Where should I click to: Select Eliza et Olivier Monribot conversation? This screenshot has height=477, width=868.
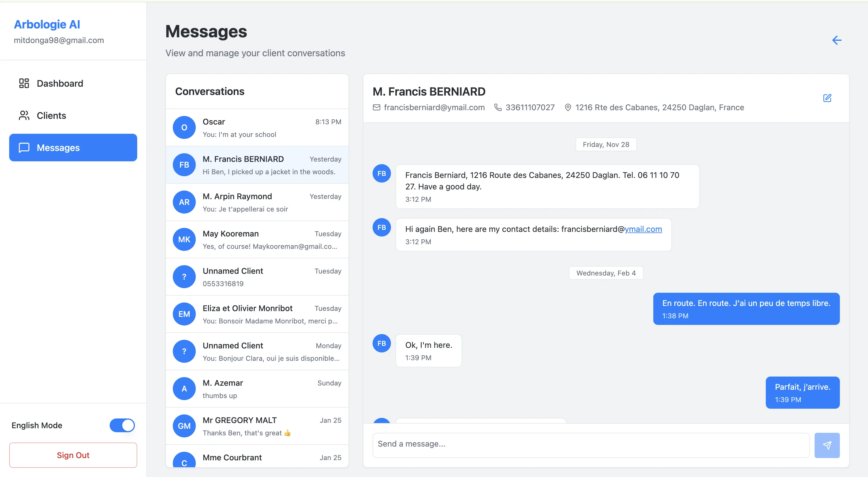[x=257, y=314]
